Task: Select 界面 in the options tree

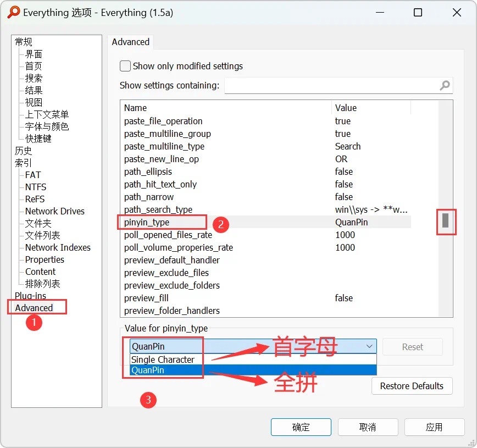Action: click(34, 54)
